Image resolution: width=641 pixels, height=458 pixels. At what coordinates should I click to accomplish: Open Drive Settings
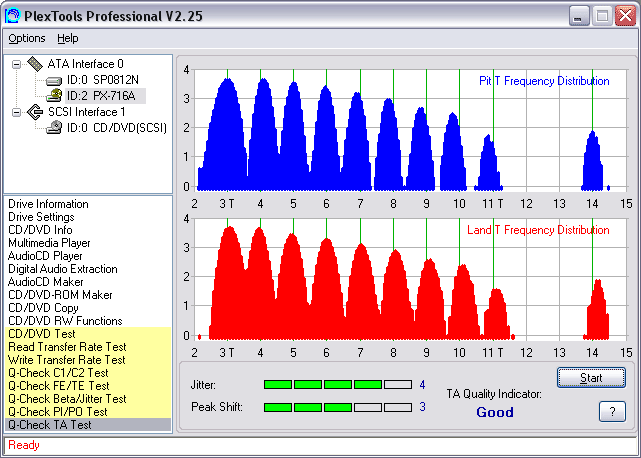41,217
